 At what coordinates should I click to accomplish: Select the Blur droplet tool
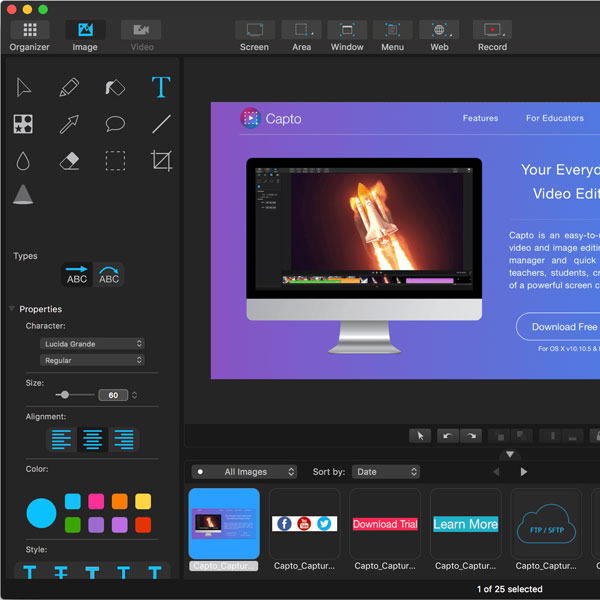pos(23,161)
